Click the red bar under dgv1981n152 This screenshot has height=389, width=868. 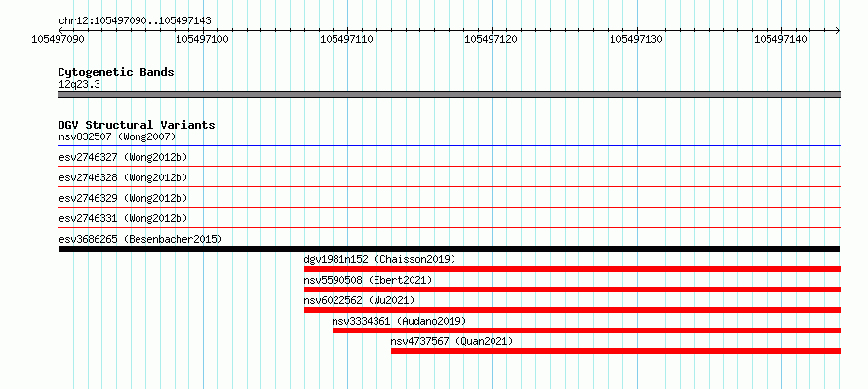coord(572,269)
